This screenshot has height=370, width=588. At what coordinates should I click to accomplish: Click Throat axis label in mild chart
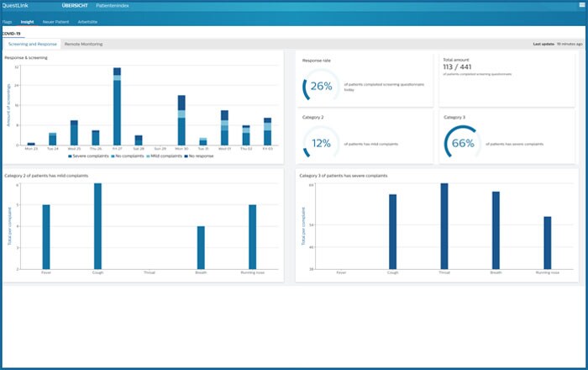pyautogui.click(x=150, y=272)
